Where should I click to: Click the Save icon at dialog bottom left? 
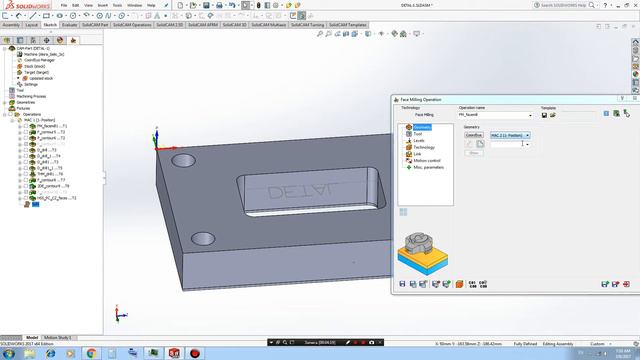[402, 284]
